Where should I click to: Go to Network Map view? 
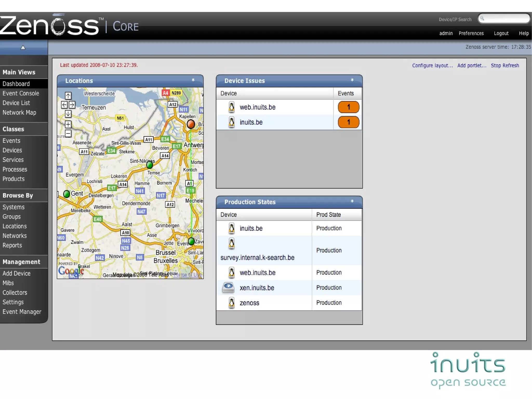19,113
